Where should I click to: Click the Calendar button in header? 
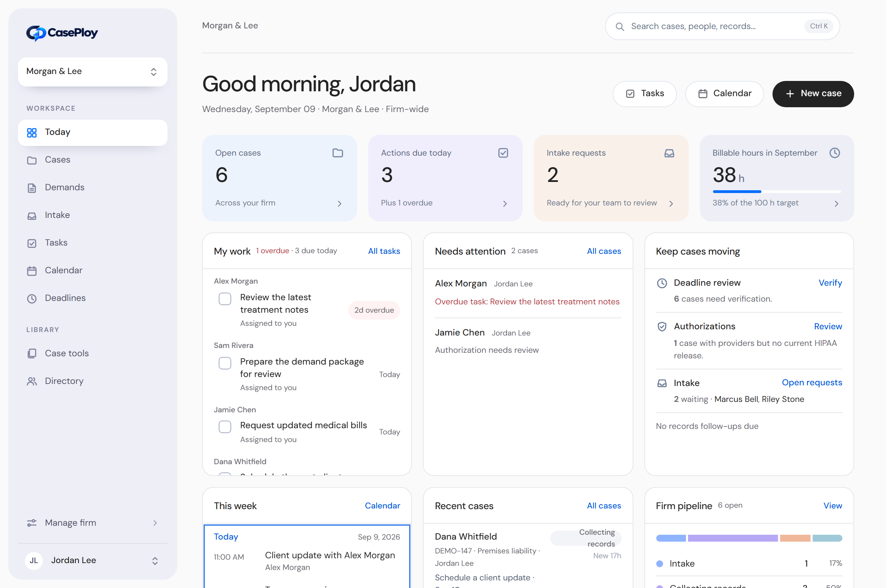(x=724, y=94)
